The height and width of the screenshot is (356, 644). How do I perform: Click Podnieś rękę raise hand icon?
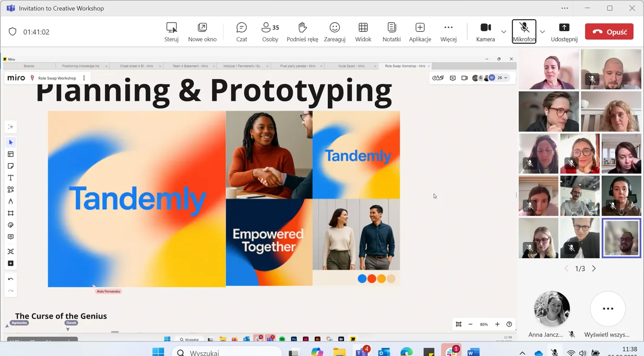click(x=302, y=32)
